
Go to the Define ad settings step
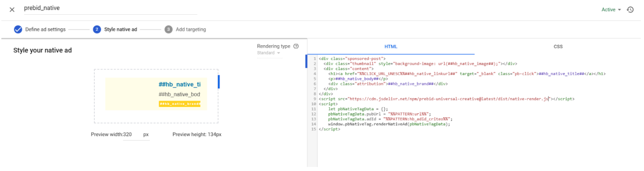(x=45, y=30)
